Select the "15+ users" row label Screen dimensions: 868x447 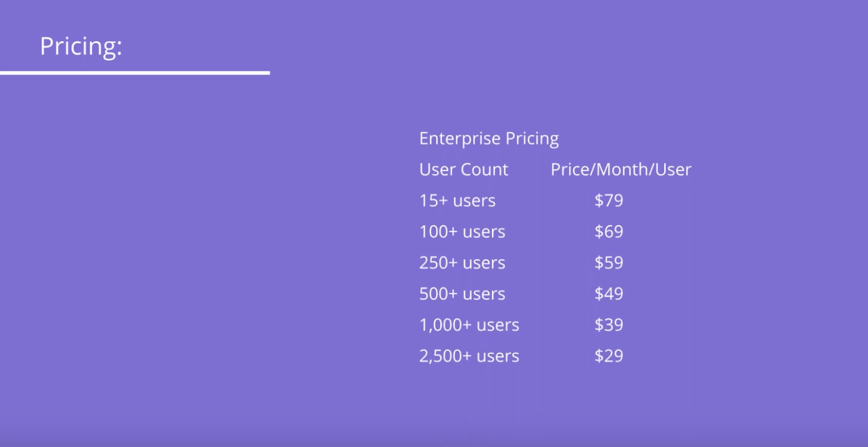(457, 201)
